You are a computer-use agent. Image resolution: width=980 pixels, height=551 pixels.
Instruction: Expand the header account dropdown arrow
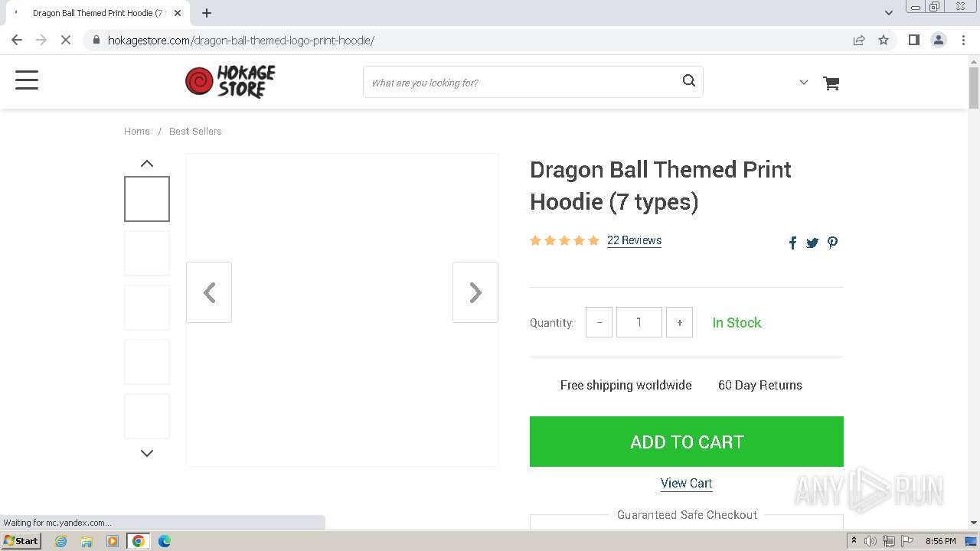[803, 83]
